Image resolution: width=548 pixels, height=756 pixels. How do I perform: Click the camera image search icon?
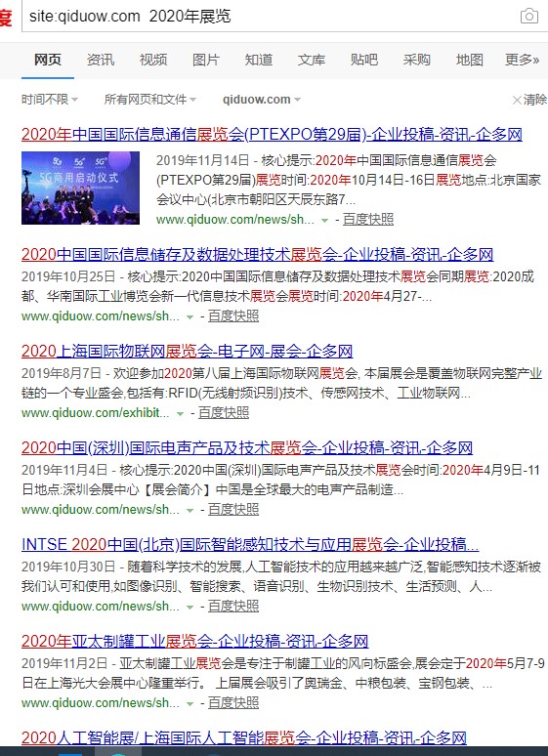529,16
